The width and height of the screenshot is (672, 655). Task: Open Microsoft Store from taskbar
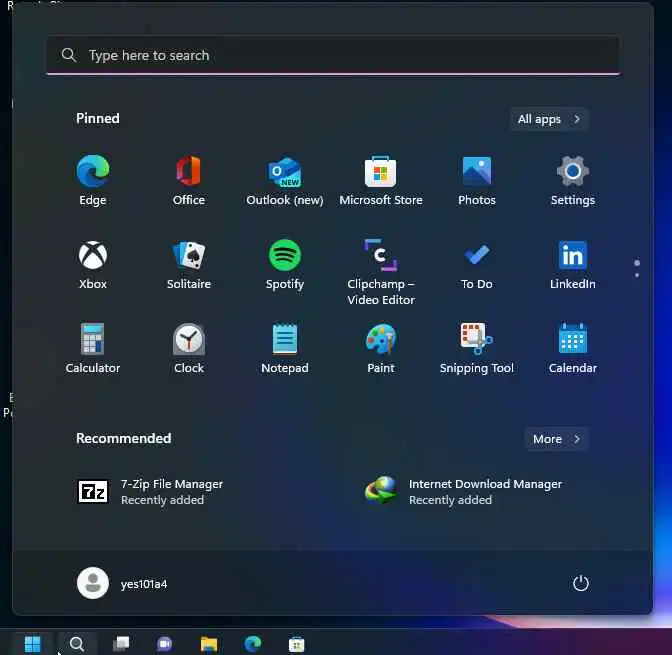[x=297, y=644]
